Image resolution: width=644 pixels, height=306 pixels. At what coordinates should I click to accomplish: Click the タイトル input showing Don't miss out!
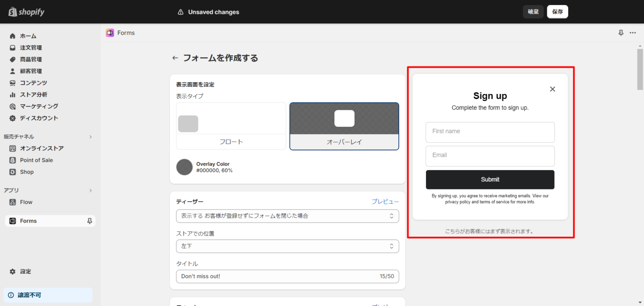tap(287, 276)
